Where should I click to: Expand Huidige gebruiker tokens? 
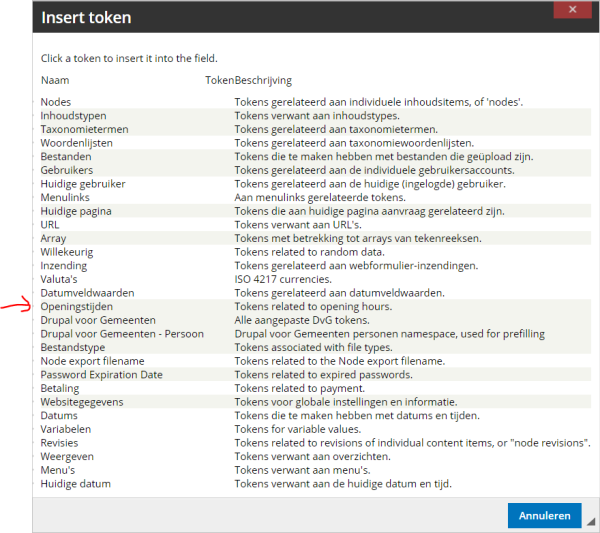click(83, 184)
